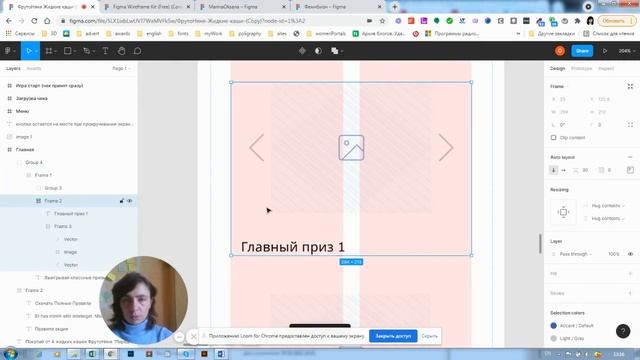The height and width of the screenshot is (360, 640).
Task: Click the Chrome update button
Action: coord(616,21)
